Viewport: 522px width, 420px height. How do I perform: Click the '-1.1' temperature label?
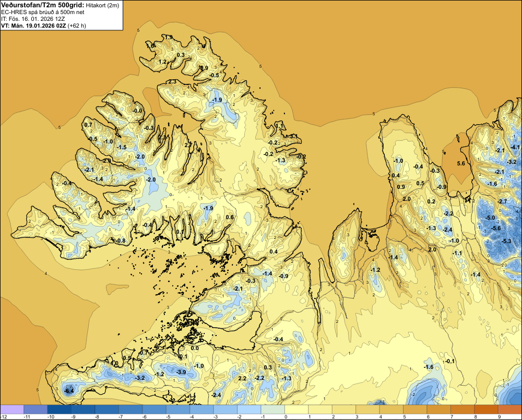coord(457,253)
